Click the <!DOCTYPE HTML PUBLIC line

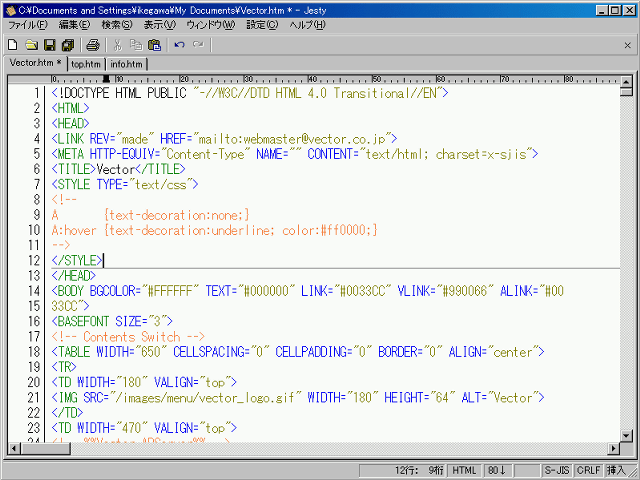[250, 93]
